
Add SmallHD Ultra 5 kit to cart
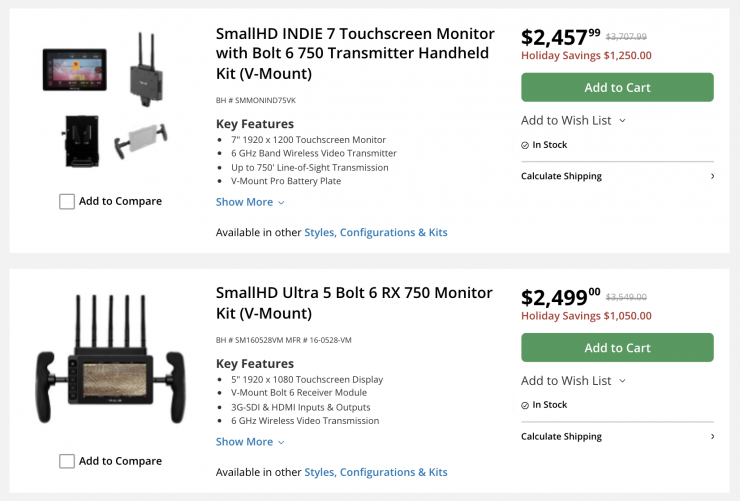coord(617,347)
